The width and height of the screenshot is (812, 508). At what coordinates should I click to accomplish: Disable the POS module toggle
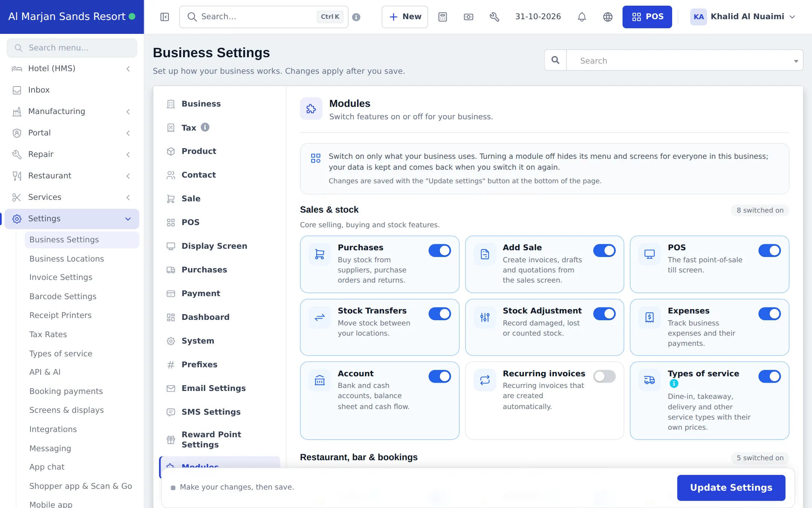click(770, 251)
